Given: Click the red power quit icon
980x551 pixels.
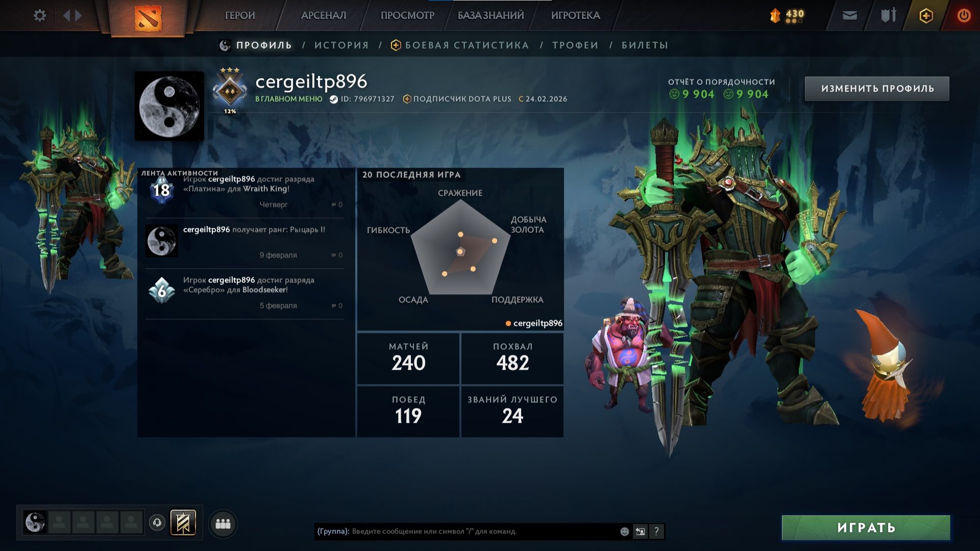Looking at the screenshot, I should pyautogui.click(x=964, y=15).
